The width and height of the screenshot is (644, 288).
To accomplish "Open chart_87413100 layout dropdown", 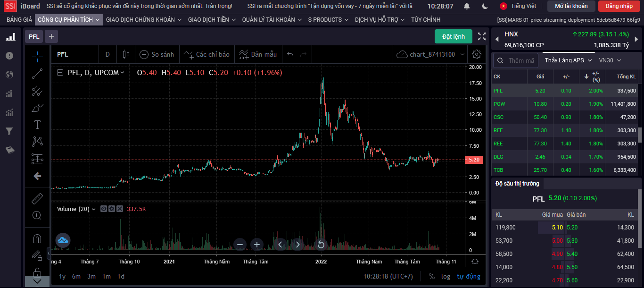I will click(x=431, y=54).
